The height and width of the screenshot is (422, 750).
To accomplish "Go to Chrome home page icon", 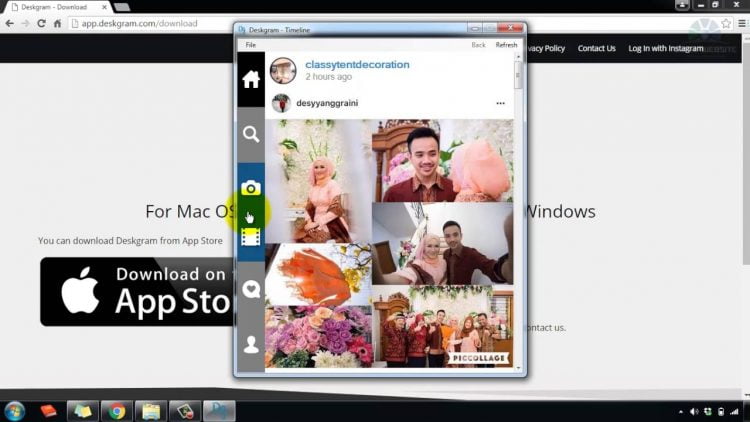I will [57, 23].
